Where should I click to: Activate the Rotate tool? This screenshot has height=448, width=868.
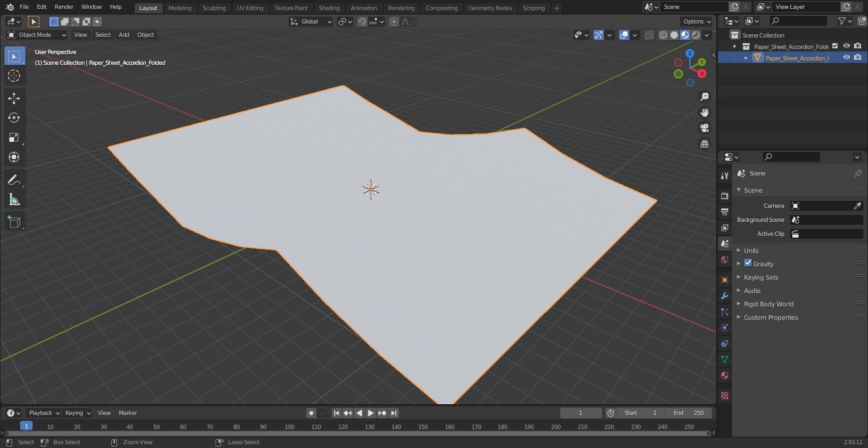pyautogui.click(x=14, y=118)
